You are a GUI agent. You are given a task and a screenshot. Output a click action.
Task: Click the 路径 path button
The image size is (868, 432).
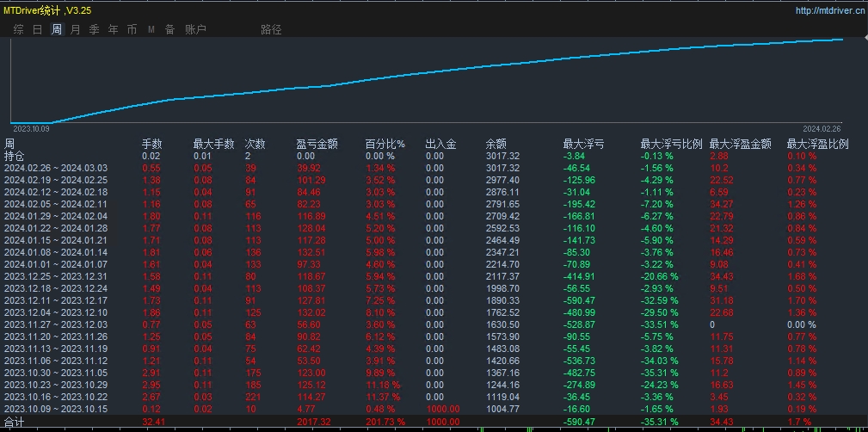point(271,29)
